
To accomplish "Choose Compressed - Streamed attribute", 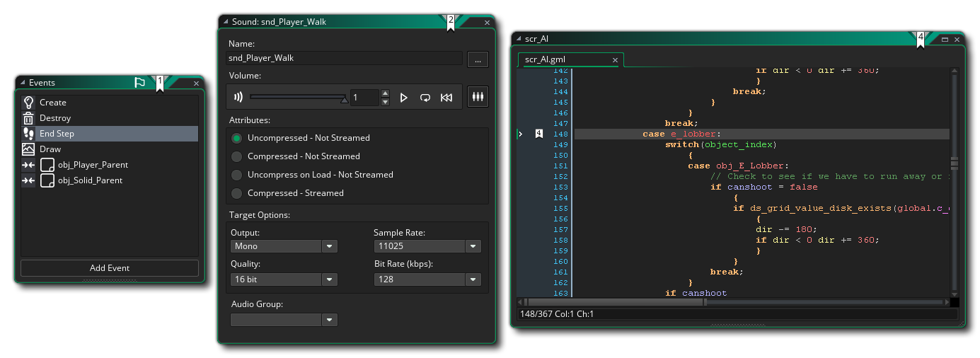I will [237, 193].
